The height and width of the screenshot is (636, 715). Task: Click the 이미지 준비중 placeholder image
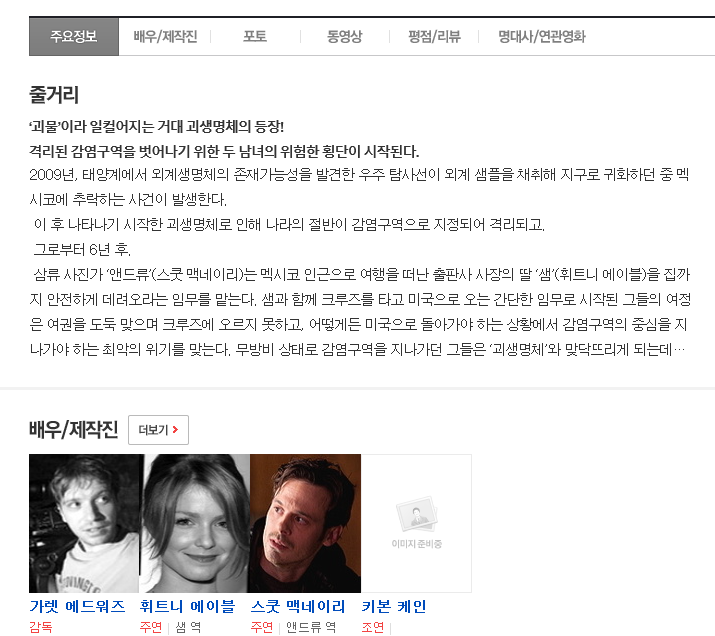(416, 523)
